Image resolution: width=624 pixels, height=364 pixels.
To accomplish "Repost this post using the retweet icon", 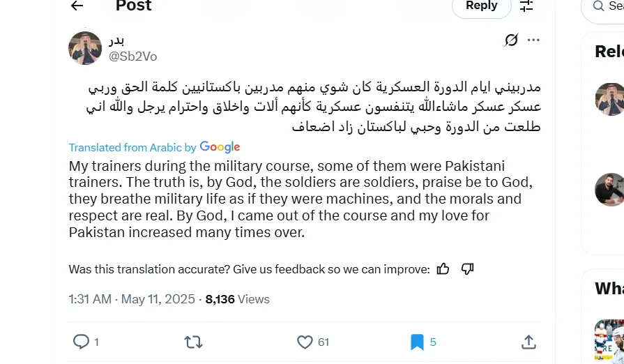I will (193, 342).
